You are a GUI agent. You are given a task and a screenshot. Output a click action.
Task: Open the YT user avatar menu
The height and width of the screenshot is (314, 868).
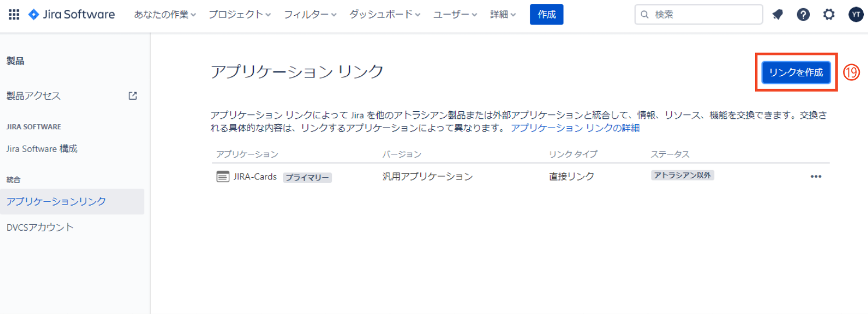coord(855,15)
